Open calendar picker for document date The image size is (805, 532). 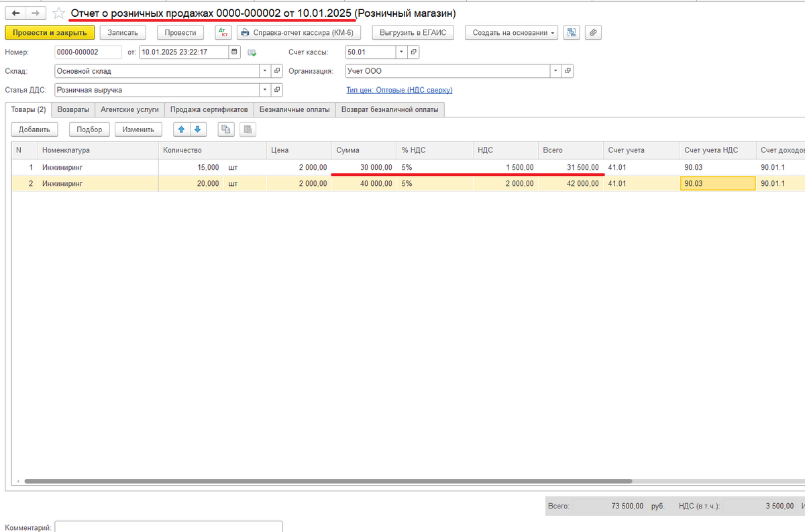pyautogui.click(x=234, y=52)
